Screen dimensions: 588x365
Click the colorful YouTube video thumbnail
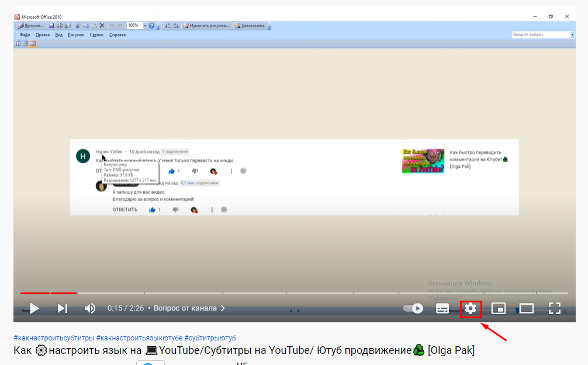[423, 161]
